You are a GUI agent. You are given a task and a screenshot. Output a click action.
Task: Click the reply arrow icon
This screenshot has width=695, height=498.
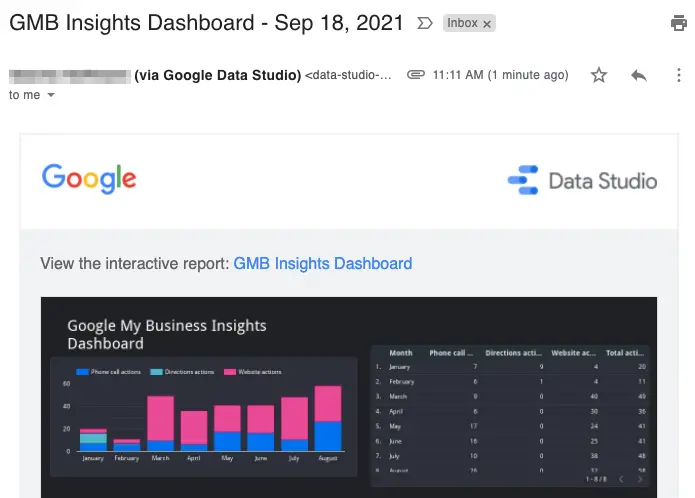tap(639, 75)
